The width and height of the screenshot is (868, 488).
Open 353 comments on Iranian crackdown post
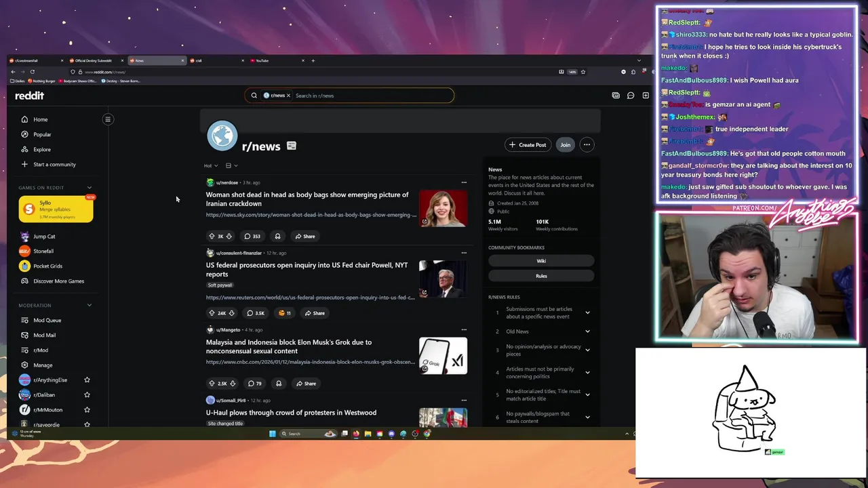[x=252, y=236]
